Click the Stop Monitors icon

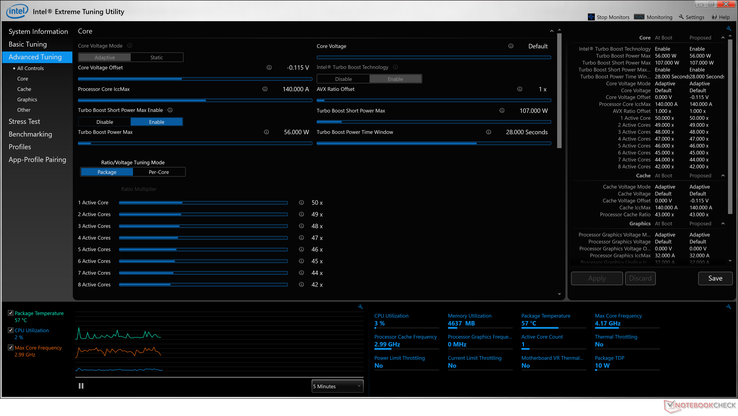(x=591, y=17)
